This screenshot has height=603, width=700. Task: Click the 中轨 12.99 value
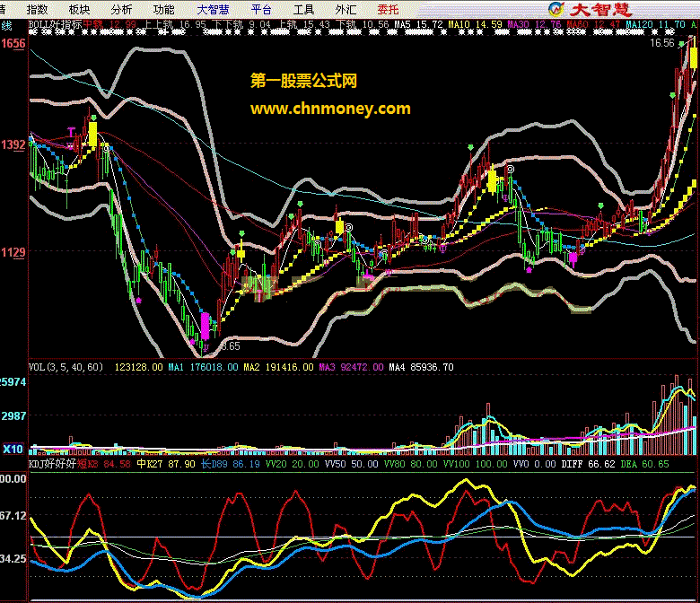109,24
